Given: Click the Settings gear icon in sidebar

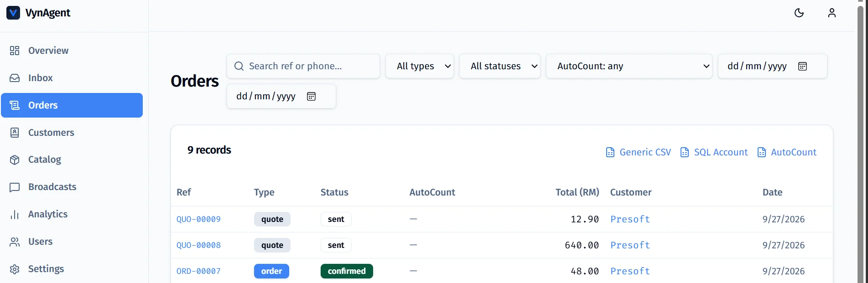Looking at the screenshot, I should coord(15,269).
